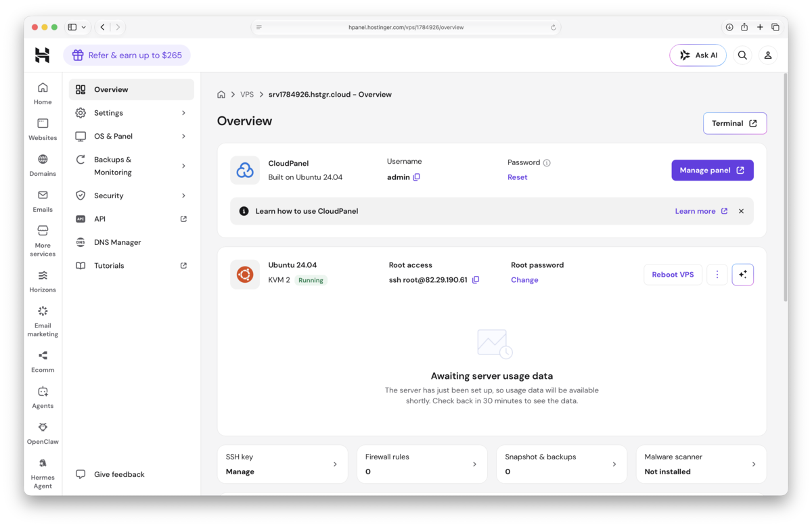Viewport: 812px width, 527px height.
Task: Click the breadcrumb home icon
Action: (221, 95)
